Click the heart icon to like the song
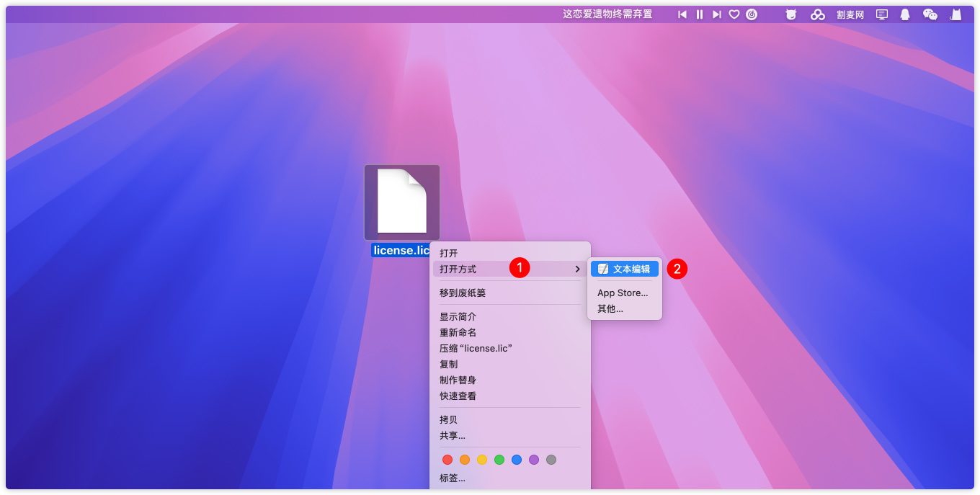980x495 pixels. [734, 14]
